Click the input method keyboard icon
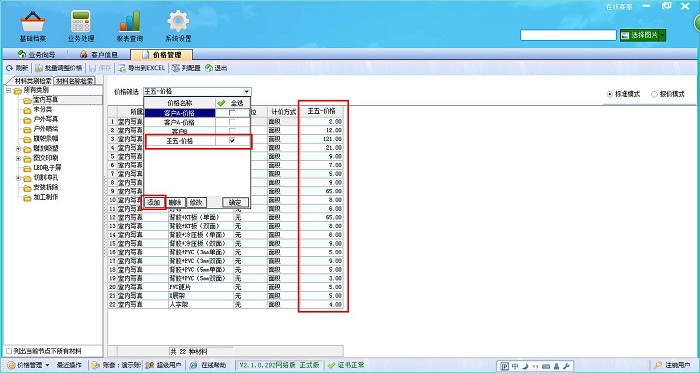The height and width of the screenshot is (373, 700). (x=546, y=366)
